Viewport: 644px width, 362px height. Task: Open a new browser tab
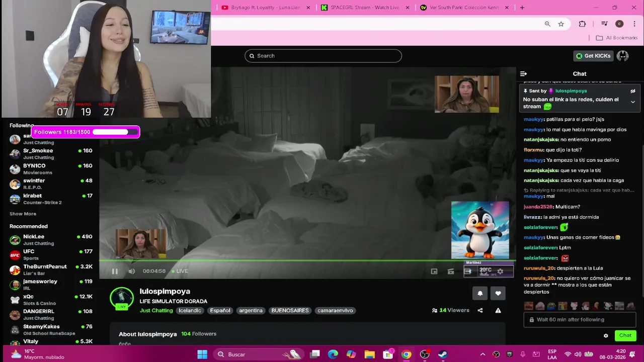522,8
